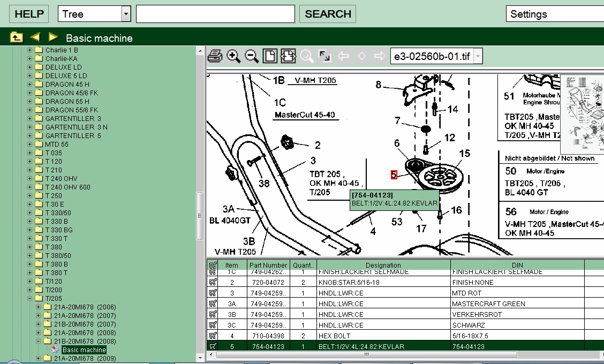Collapse the T/205 folder
This screenshot has width=604, height=364.
29,299
